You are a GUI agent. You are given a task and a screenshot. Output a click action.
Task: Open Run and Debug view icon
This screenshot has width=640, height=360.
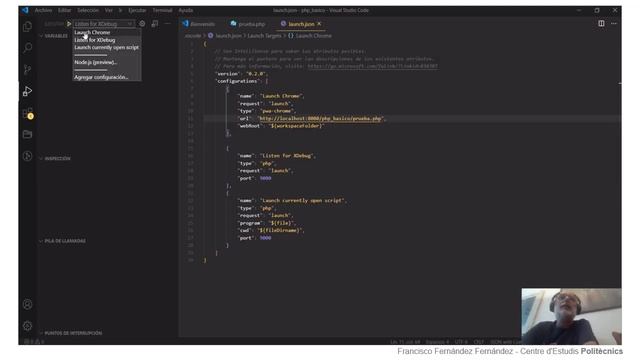(27, 91)
